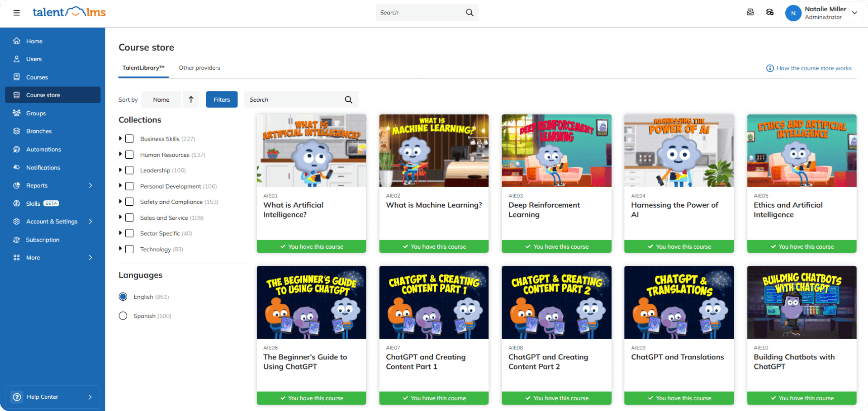Switch to Other providers tab

[199, 68]
